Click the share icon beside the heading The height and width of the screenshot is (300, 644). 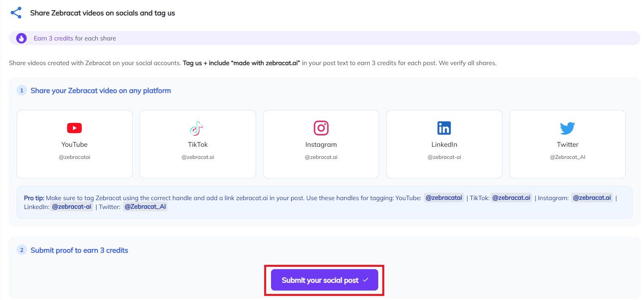click(16, 13)
